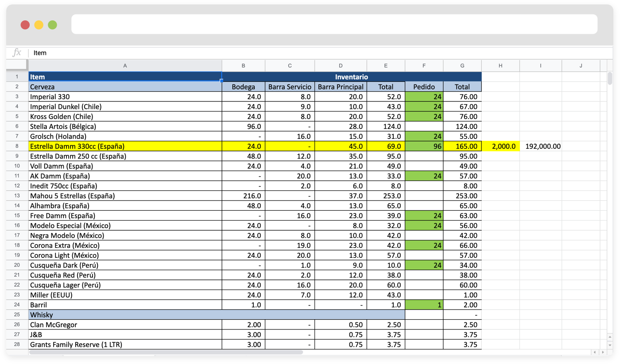Click the vertical scrollbar thumb
This screenshot has height=364, width=620.
[x=610, y=78]
